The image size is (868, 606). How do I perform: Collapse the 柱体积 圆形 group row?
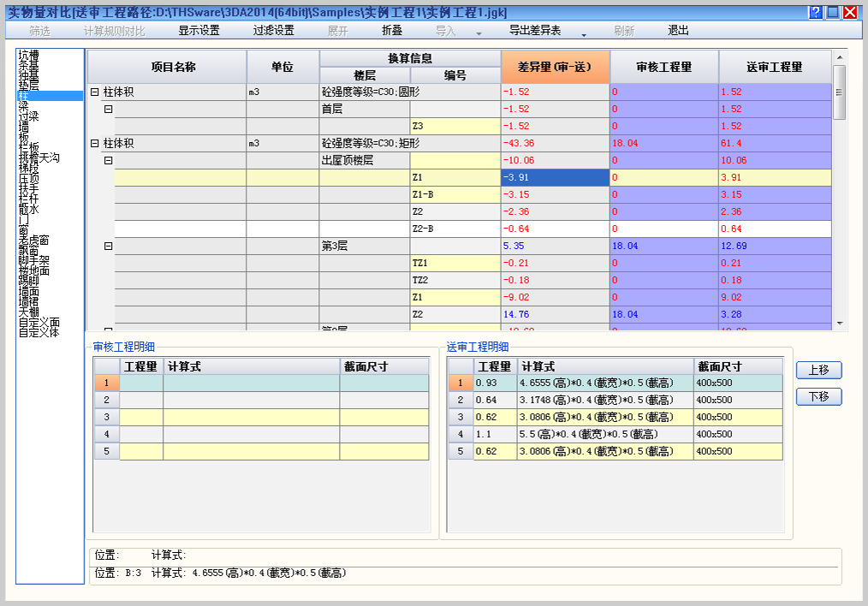pyautogui.click(x=95, y=92)
